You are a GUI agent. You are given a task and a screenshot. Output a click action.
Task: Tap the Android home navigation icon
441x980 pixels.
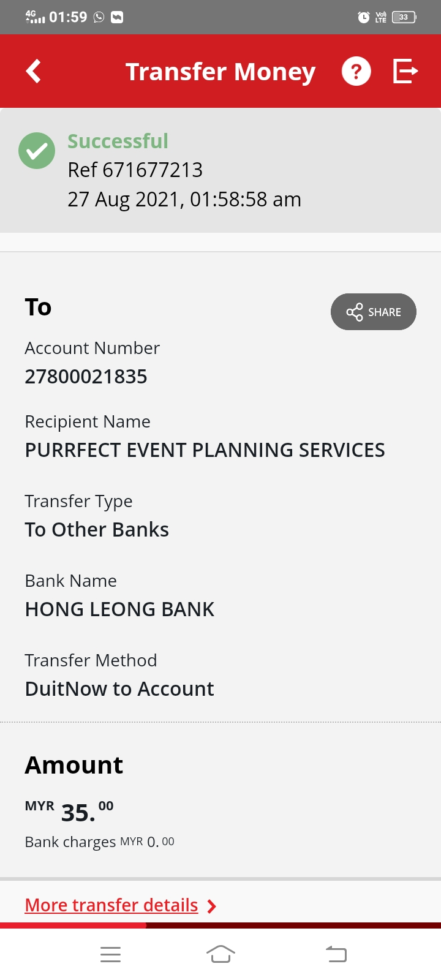[x=221, y=954]
